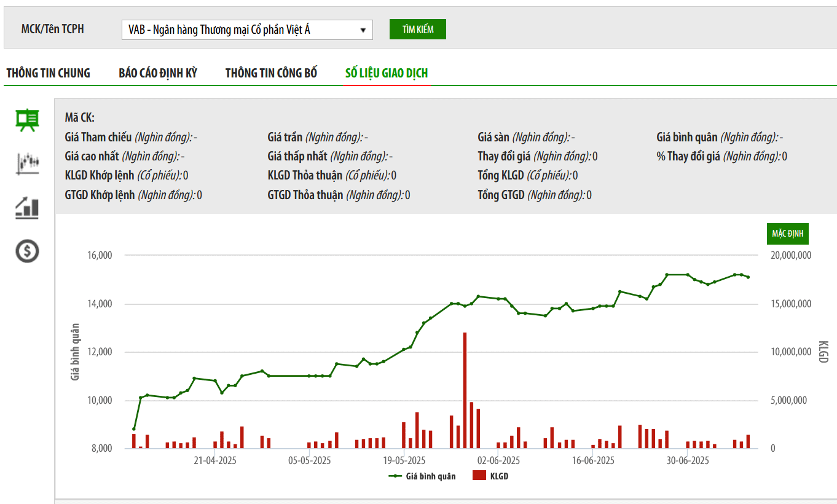The width and height of the screenshot is (837, 504).
Task: Switch to THÔNG TIN CHUNG tab
Action: pos(48,73)
